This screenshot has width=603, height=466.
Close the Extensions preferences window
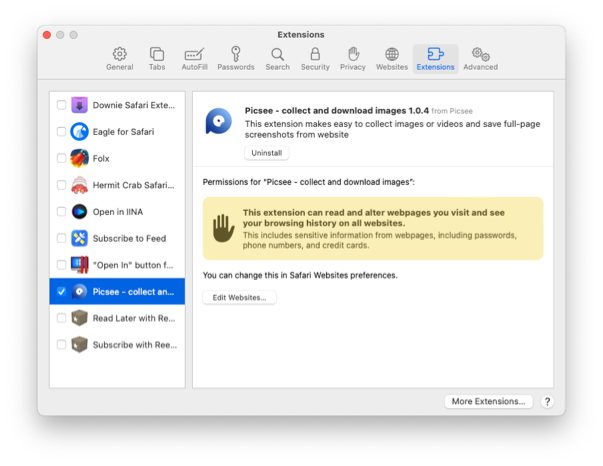click(x=47, y=35)
